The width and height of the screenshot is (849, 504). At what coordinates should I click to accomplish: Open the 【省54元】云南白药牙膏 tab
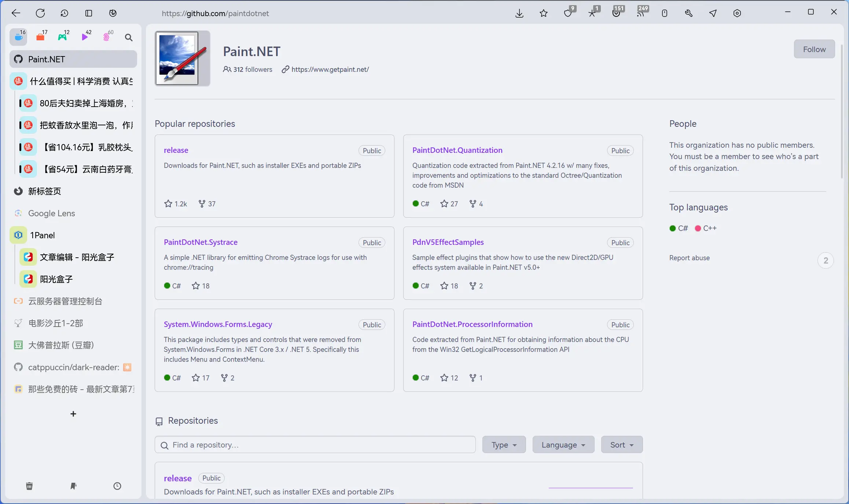[x=78, y=169]
